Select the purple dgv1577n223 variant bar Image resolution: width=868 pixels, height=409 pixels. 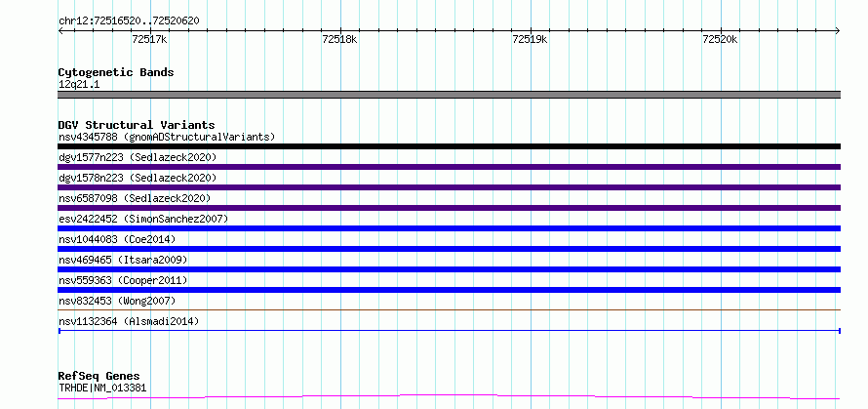[449, 167]
